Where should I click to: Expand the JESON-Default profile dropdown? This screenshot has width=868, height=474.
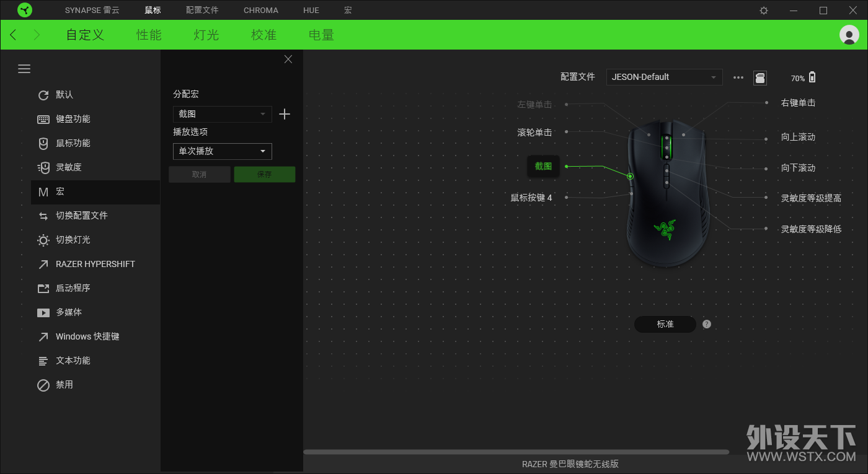pyautogui.click(x=664, y=77)
